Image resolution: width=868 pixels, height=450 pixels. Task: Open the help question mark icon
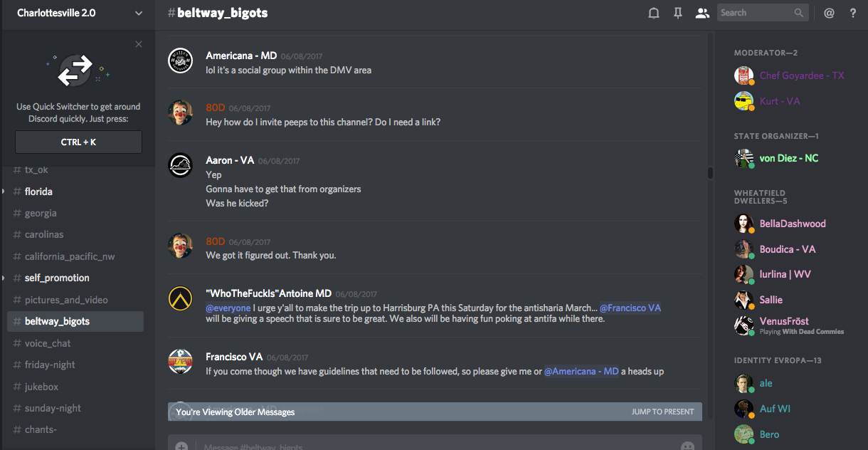click(853, 13)
